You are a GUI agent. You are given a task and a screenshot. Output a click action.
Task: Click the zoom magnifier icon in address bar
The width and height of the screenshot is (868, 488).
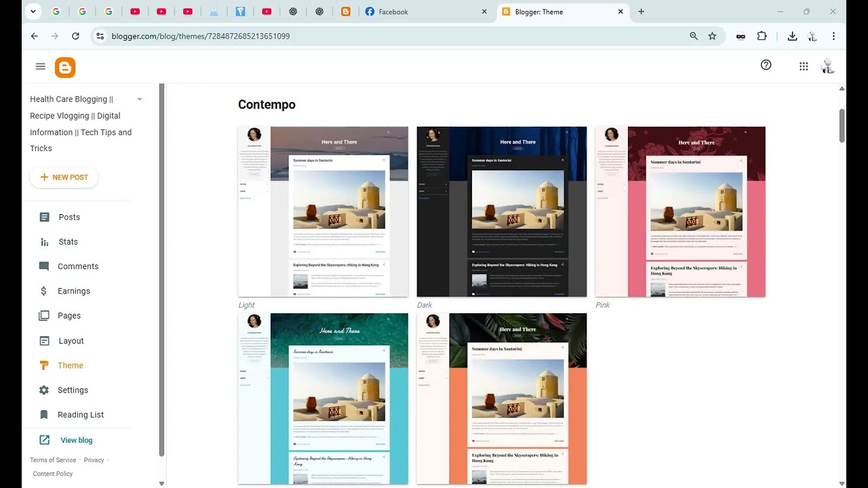coord(694,36)
